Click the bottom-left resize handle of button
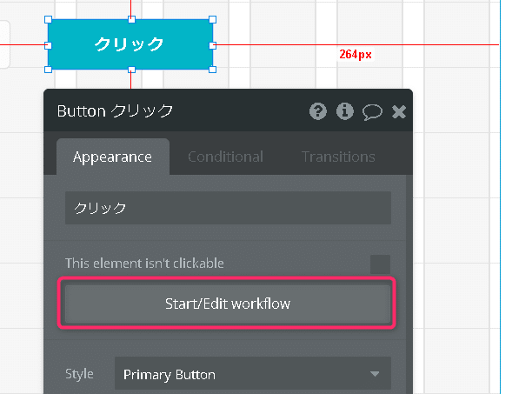This screenshot has height=394, width=532. [x=48, y=70]
